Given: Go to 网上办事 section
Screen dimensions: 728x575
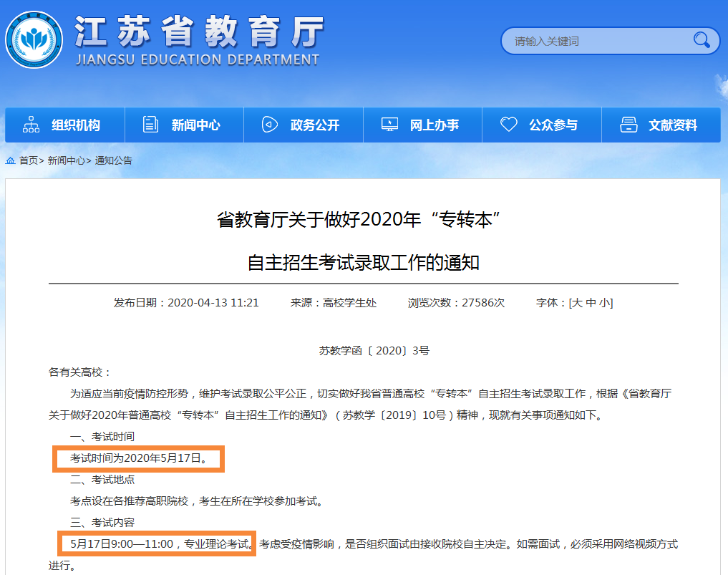Looking at the screenshot, I should (x=434, y=125).
